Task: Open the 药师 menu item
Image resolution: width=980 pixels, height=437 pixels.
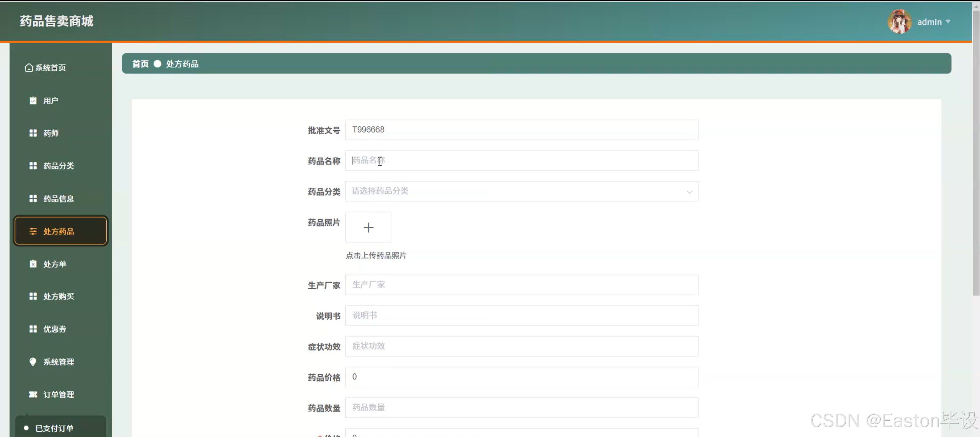Action: (60, 133)
